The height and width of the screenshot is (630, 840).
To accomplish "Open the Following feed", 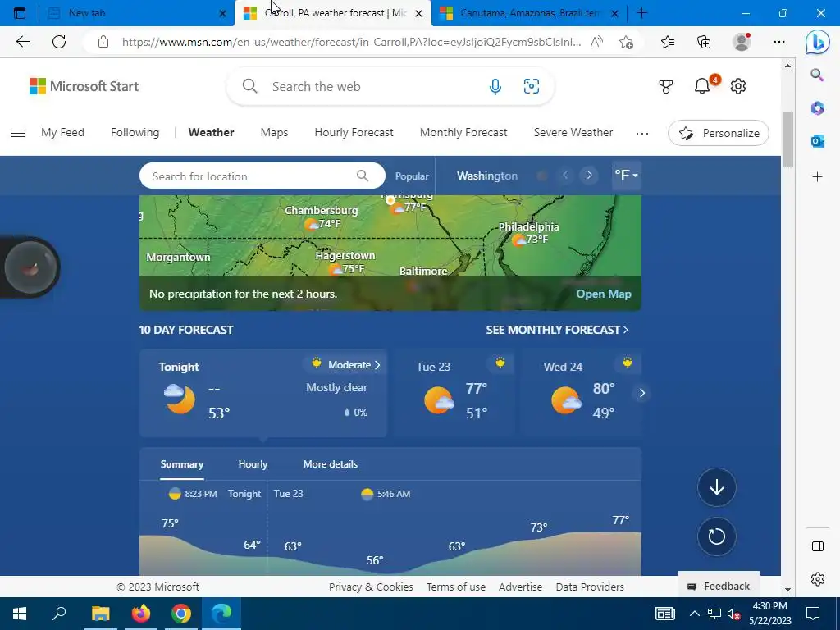I will (135, 132).
